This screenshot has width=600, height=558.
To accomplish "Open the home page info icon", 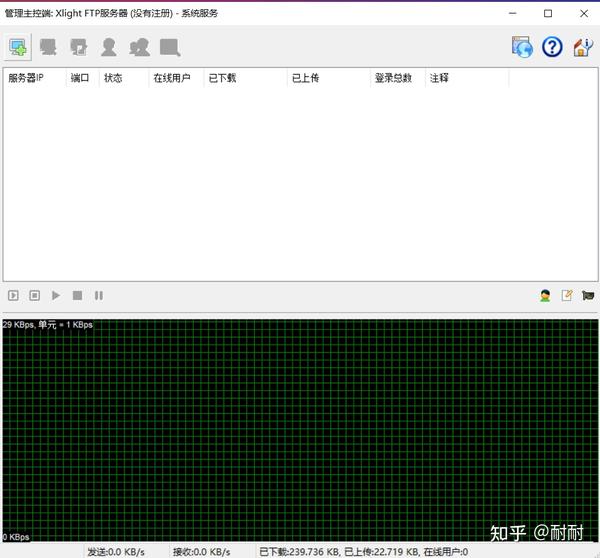I will click(x=583, y=47).
